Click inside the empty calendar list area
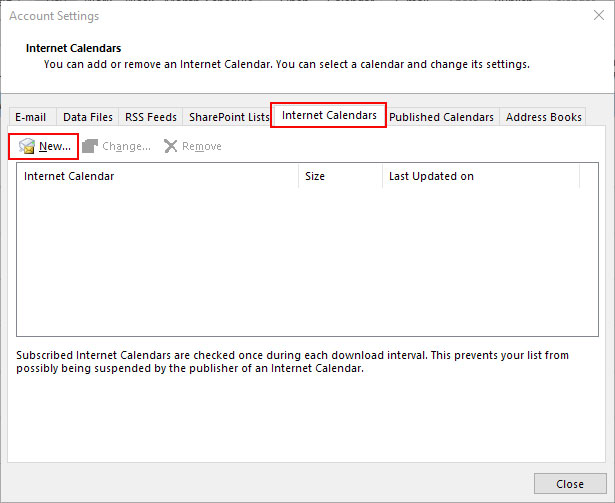615x503 pixels. (300, 260)
